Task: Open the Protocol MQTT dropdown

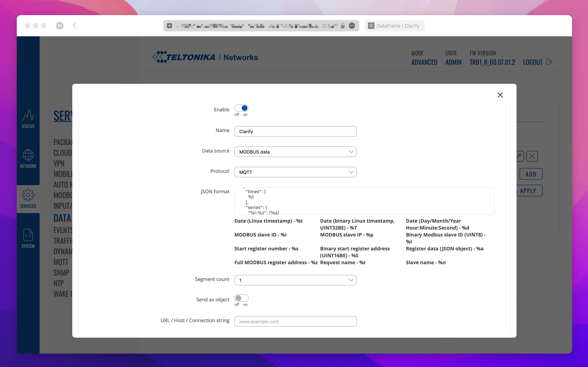Action: pyautogui.click(x=295, y=172)
